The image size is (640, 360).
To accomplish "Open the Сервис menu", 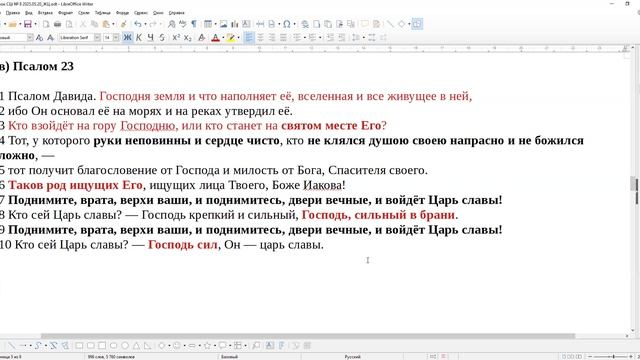I will coord(140,13).
